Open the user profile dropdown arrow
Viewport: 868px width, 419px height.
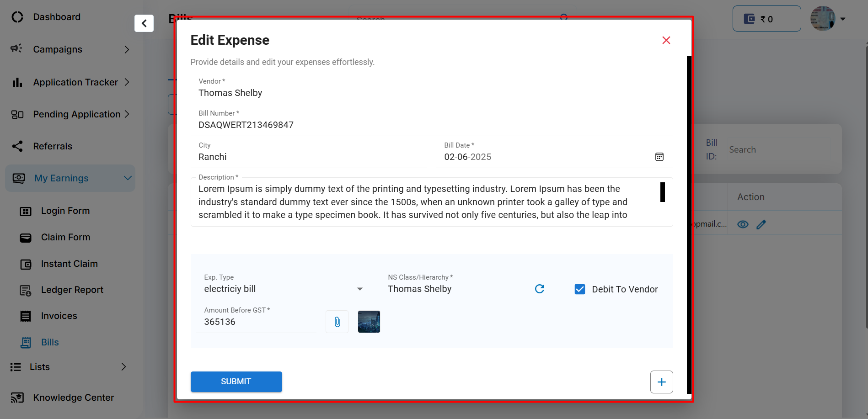(x=843, y=19)
